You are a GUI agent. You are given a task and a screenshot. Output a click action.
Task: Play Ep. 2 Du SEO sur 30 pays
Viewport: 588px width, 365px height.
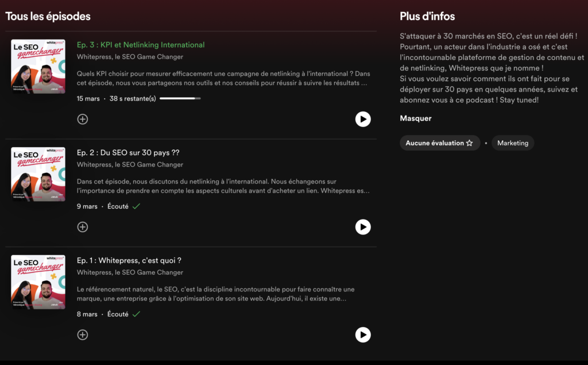[363, 227]
